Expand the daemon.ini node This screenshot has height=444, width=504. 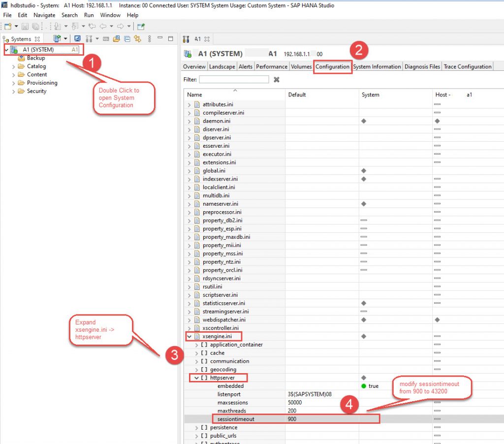[189, 121]
